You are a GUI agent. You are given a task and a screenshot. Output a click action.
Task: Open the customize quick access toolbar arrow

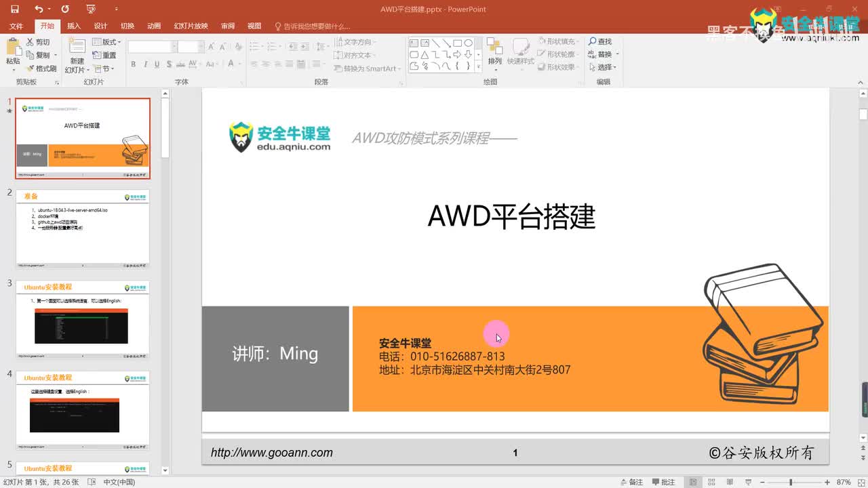(x=116, y=9)
